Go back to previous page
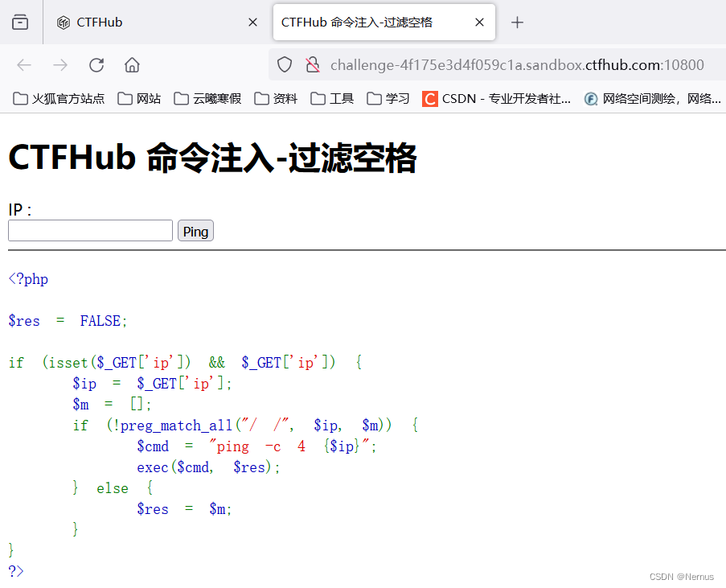The height and width of the screenshot is (588, 726). pos(24,65)
